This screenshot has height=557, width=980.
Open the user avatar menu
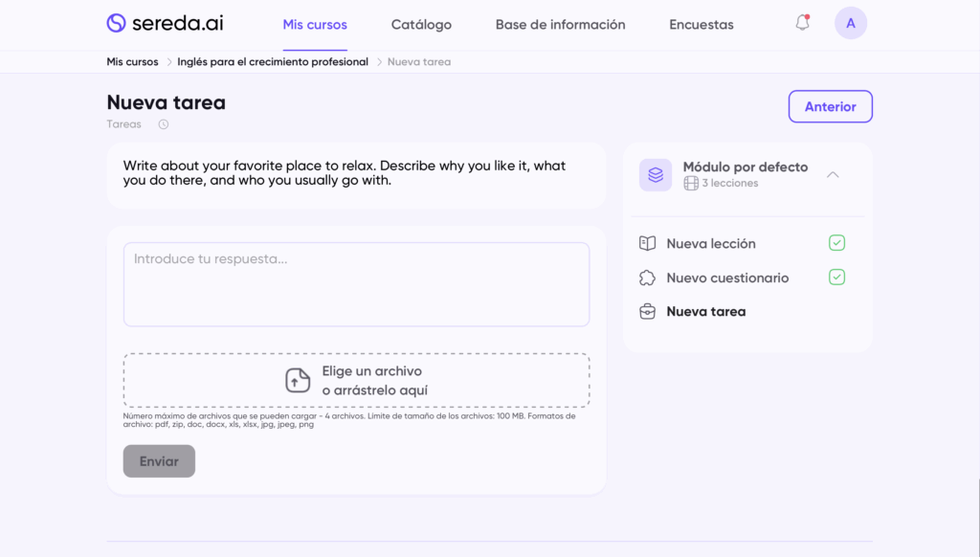[x=850, y=23]
